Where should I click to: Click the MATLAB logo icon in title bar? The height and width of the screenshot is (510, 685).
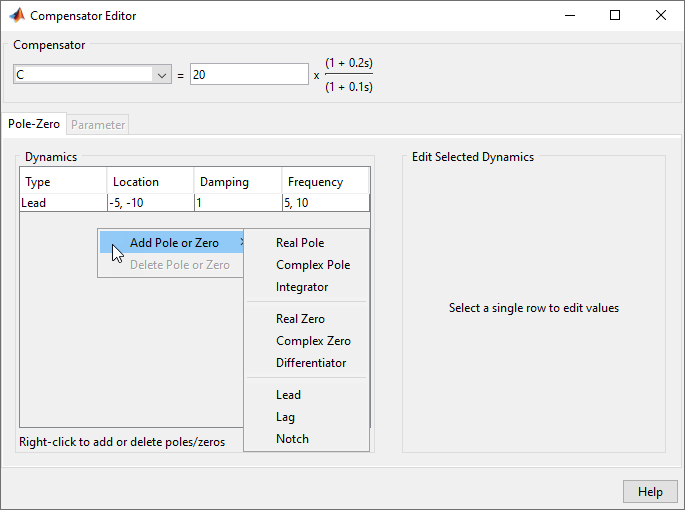point(17,16)
